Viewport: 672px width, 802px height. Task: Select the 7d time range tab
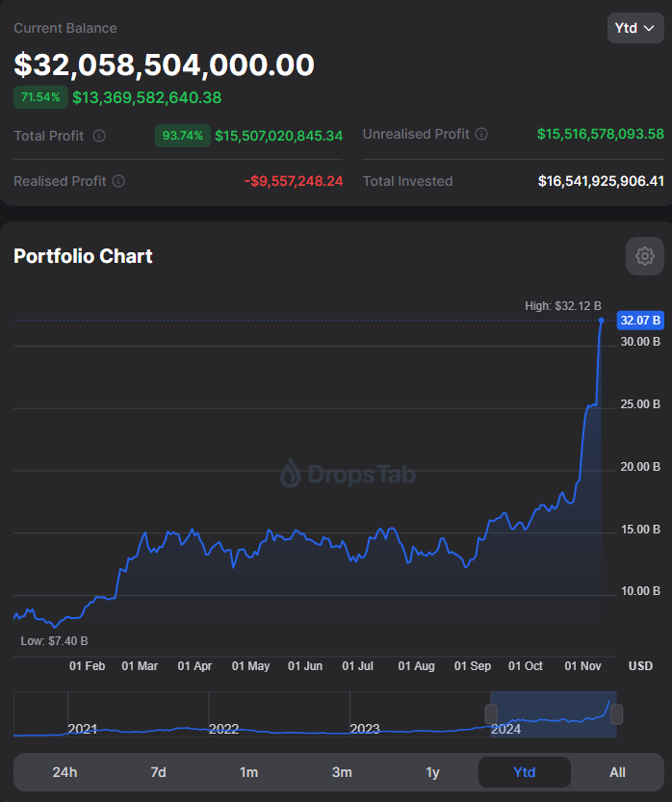(158, 772)
